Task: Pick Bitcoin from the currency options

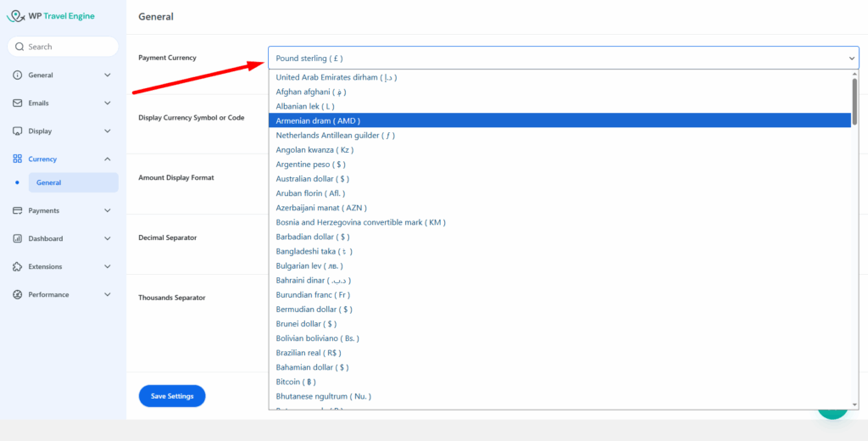Action: pos(296,382)
